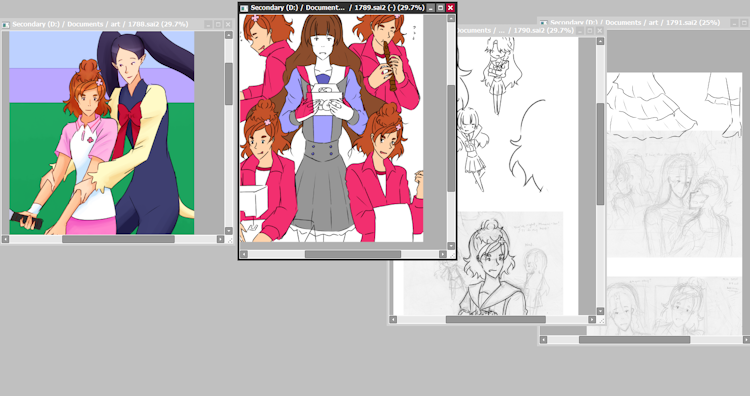
Task: Click the 1791.sai2 window title bar icon
Action: coord(544,22)
